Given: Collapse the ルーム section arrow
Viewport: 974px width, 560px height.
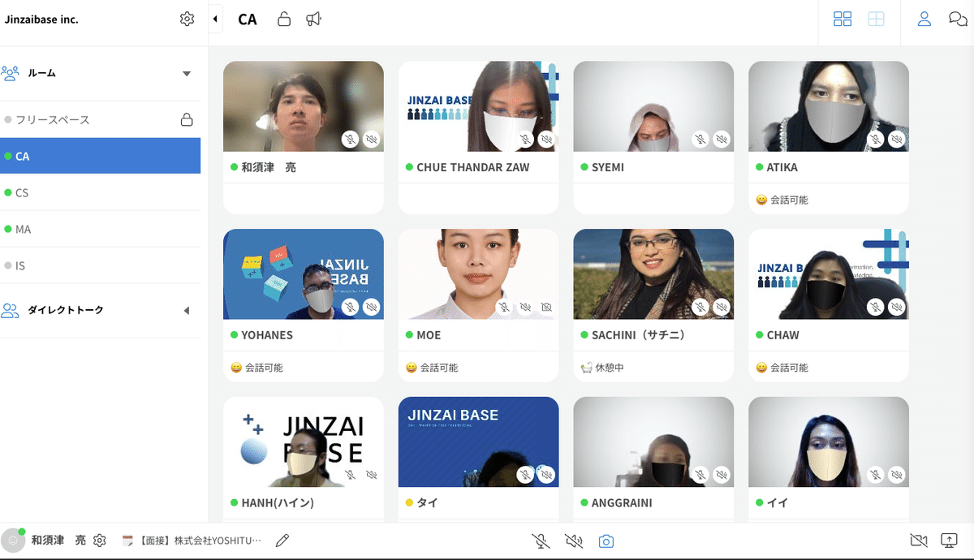Looking at the screenshot, I should (x=187, y=74).
